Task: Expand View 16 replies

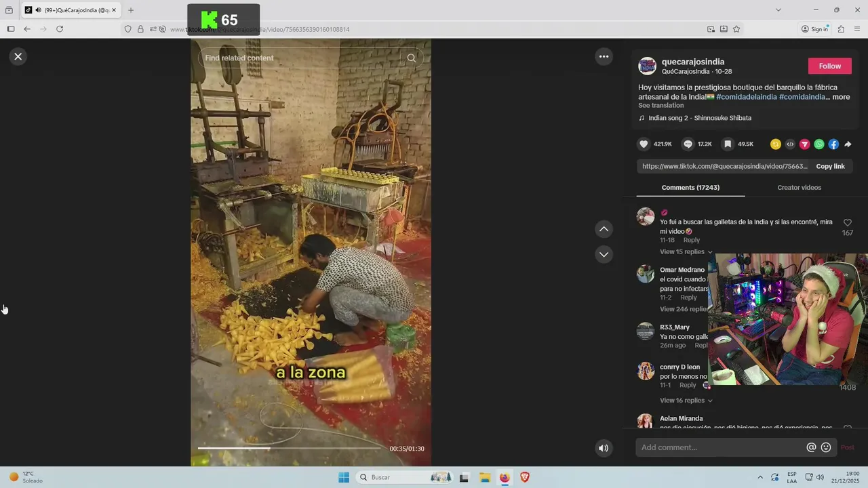Action: tap(686, 401)
